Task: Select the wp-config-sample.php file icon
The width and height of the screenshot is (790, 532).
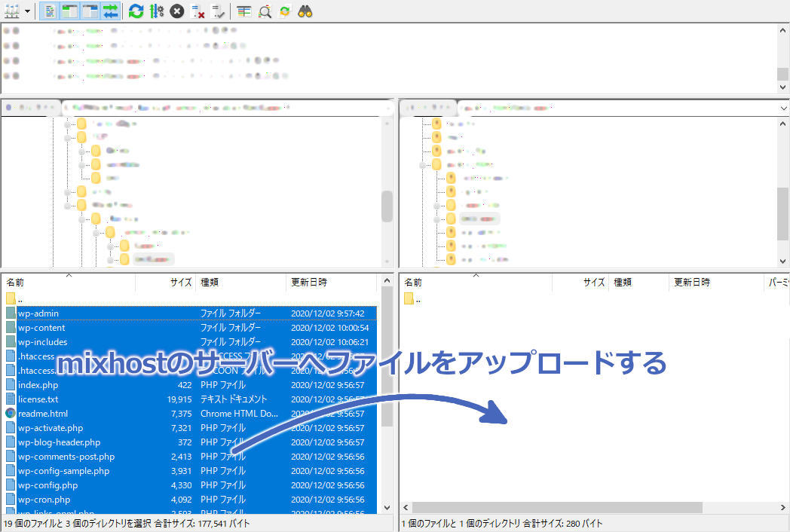Action: 11,470
